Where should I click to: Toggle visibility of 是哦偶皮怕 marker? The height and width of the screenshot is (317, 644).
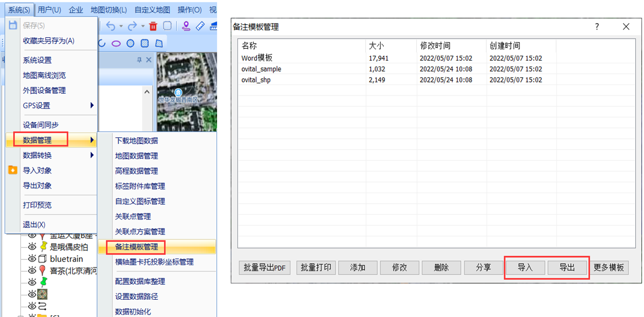pos(32,246)
